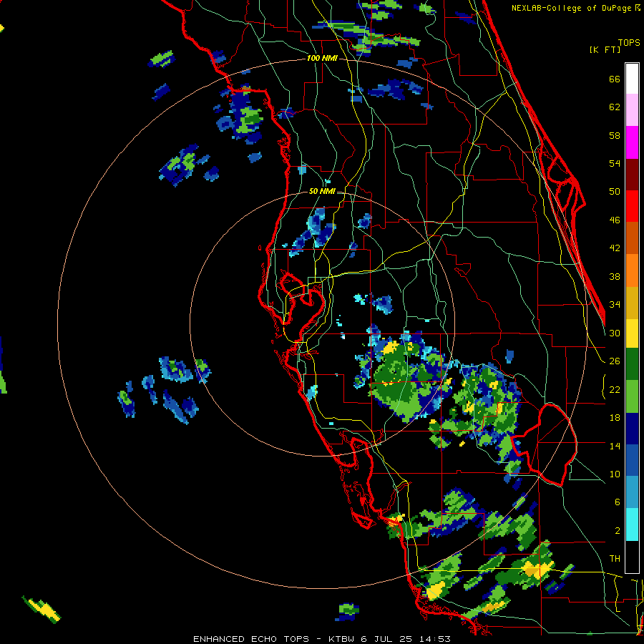This screenshot has width=644, height=644.
Task: Click the legend value 18
Action: pos(615,418)
